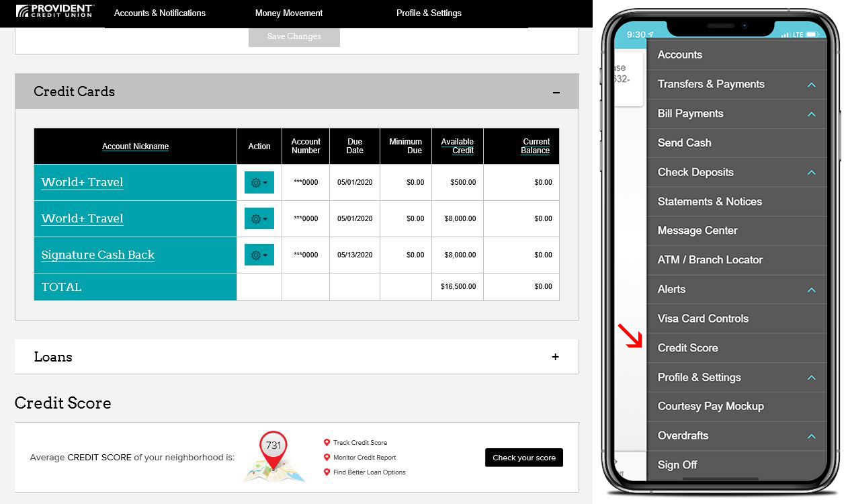Open Money Movement menu
The height and width of the screenshot is (504, 848).
(x=289, y=13)
